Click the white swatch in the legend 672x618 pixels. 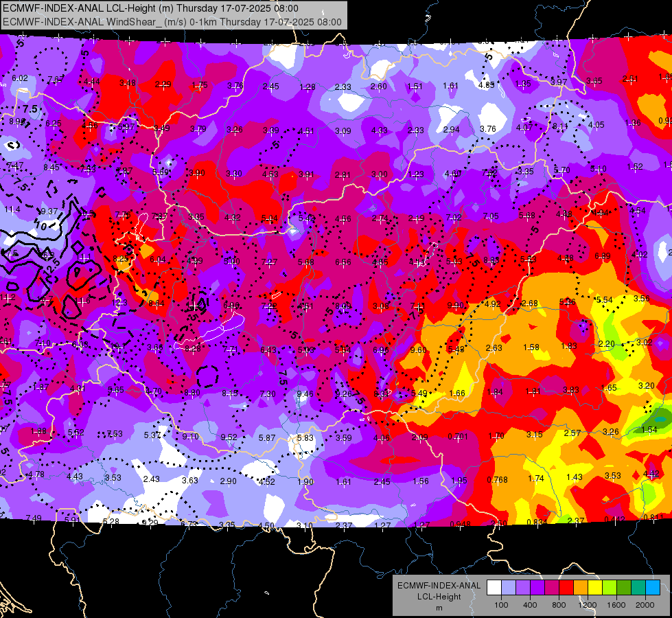[494, 588]
